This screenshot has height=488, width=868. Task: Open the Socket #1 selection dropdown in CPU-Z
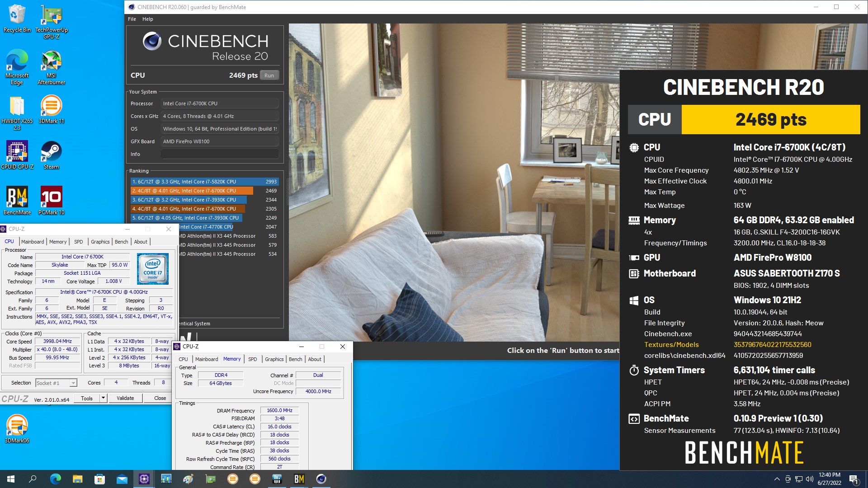56,383
